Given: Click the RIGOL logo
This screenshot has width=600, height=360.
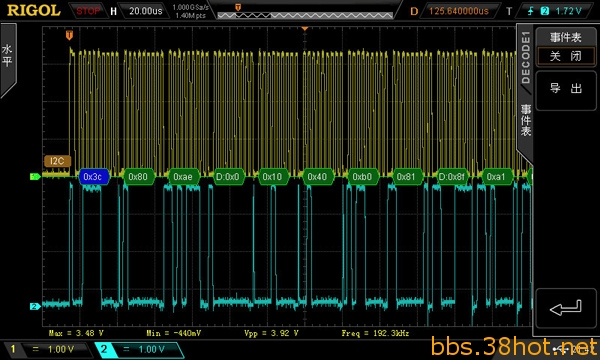Looking at the screenshot, I should tap(34, 11).
